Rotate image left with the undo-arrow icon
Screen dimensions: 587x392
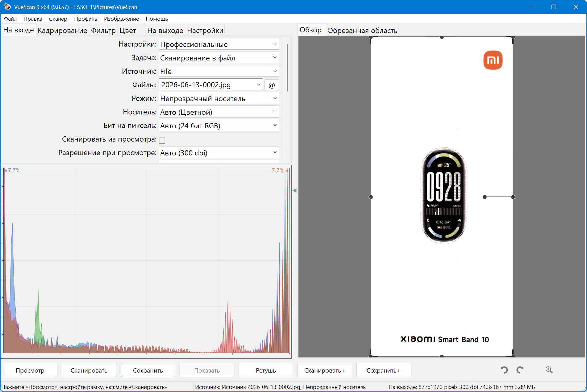click(504, 370)
